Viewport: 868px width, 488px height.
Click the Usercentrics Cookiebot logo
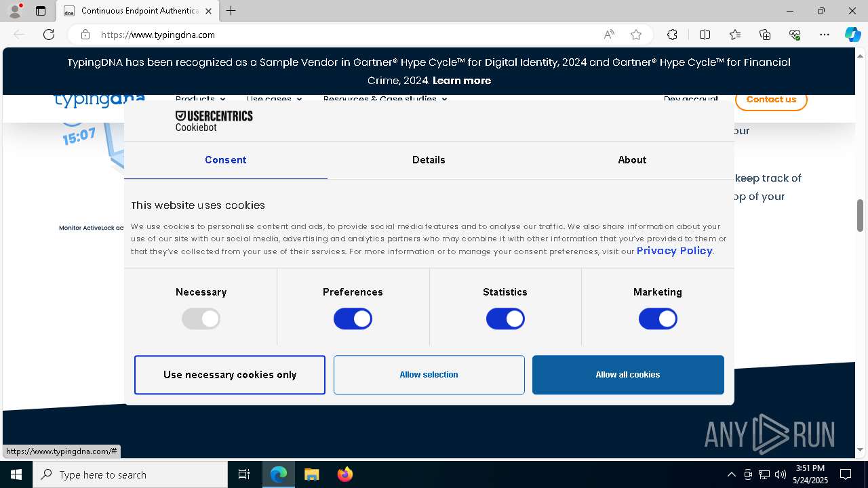(214, 121)
